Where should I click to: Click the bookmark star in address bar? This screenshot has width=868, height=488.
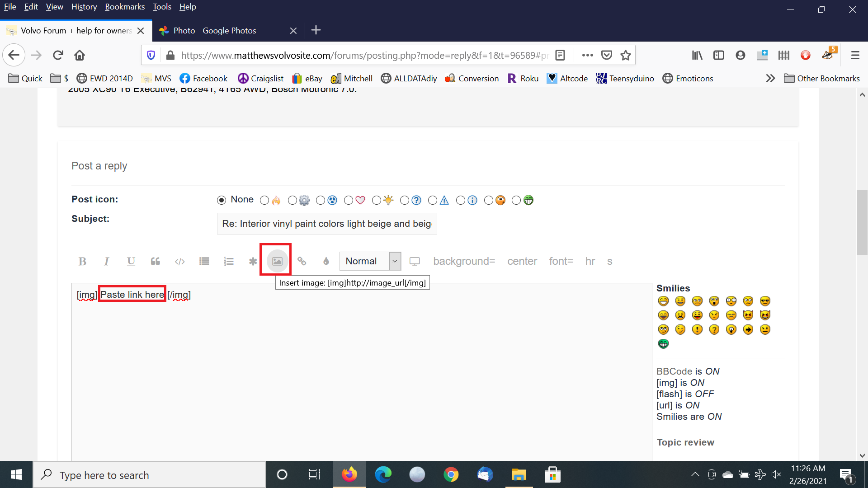[625, 55]
